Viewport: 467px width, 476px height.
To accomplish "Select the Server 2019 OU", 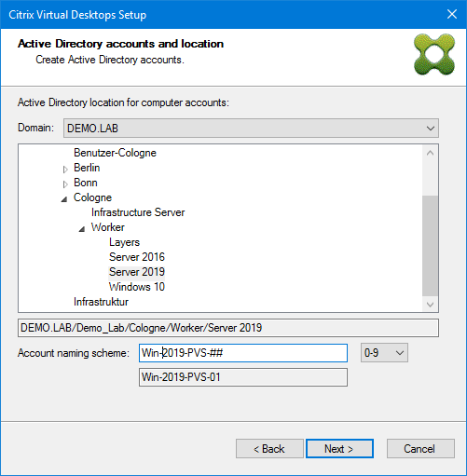I will tap(137, 272).
